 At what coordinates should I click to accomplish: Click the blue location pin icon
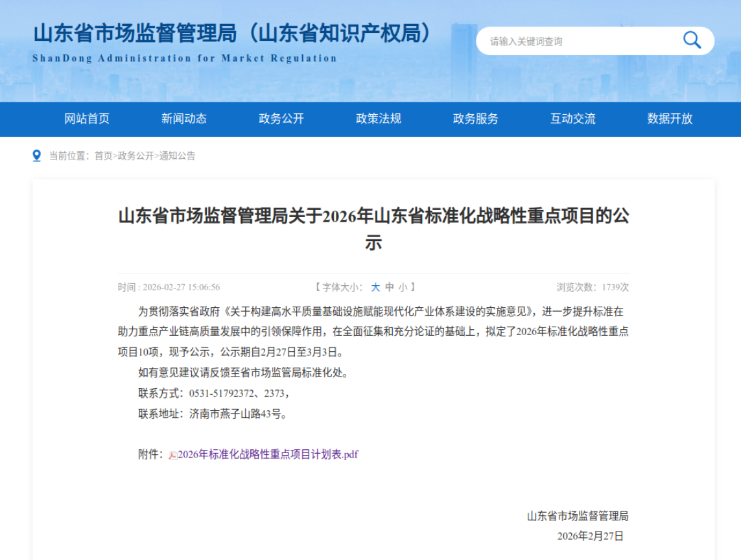pyautogui.click(x=37, y=156)
